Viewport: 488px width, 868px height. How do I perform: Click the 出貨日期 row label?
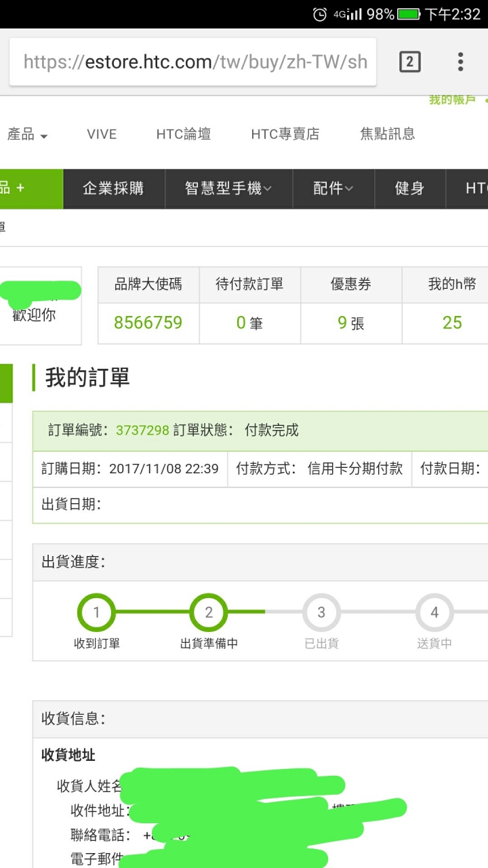pos(71,504)
